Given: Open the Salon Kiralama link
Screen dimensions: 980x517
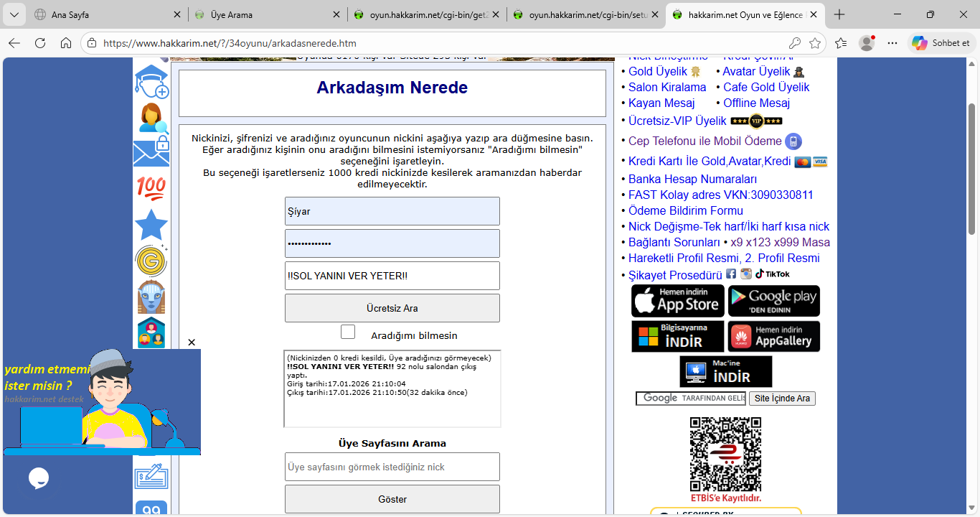Looking at the screenshot, I should [x=667, y=88].
